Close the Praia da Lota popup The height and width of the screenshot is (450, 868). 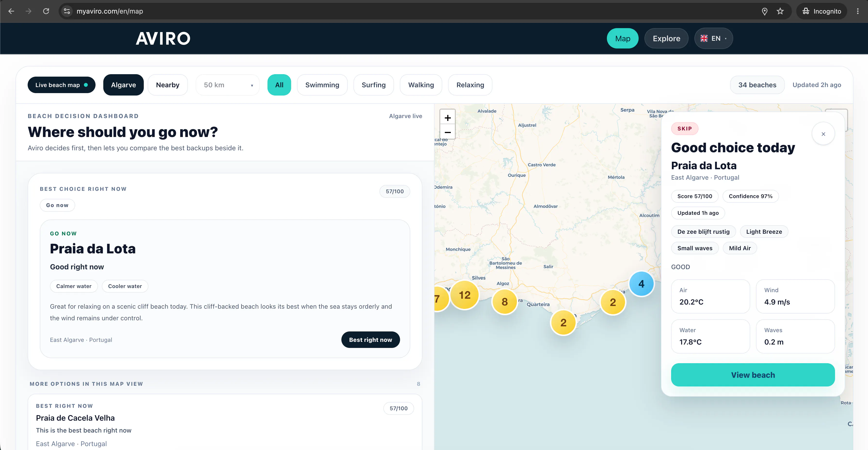click(x=823, y=134)
